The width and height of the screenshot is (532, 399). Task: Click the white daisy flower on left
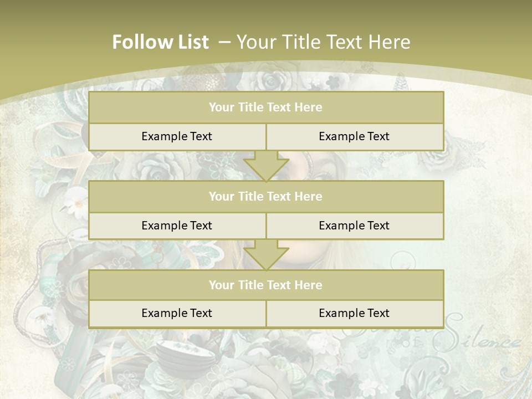point(77,203)
